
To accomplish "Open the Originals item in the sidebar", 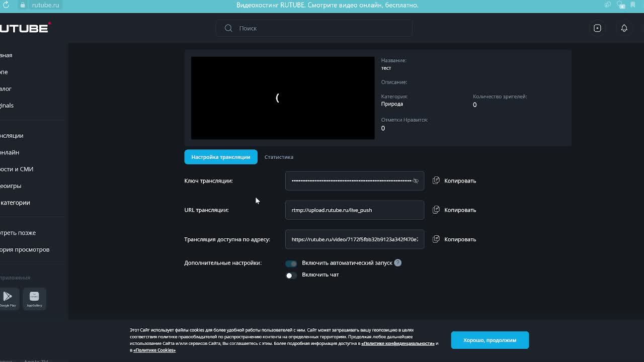I will pos(7,106).
